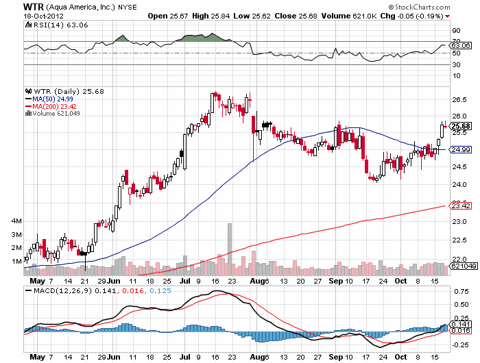Click the 26.0 price axis label
Screen dimensions: 480x363
point(460,116)
